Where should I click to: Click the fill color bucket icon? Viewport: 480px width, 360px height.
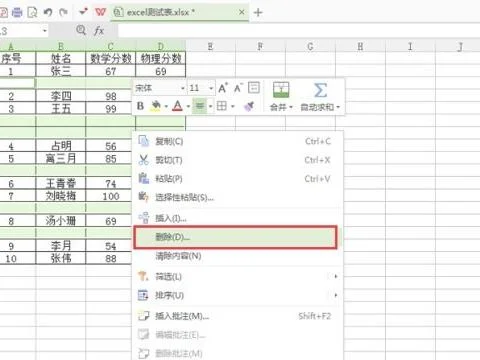[155, 106]
